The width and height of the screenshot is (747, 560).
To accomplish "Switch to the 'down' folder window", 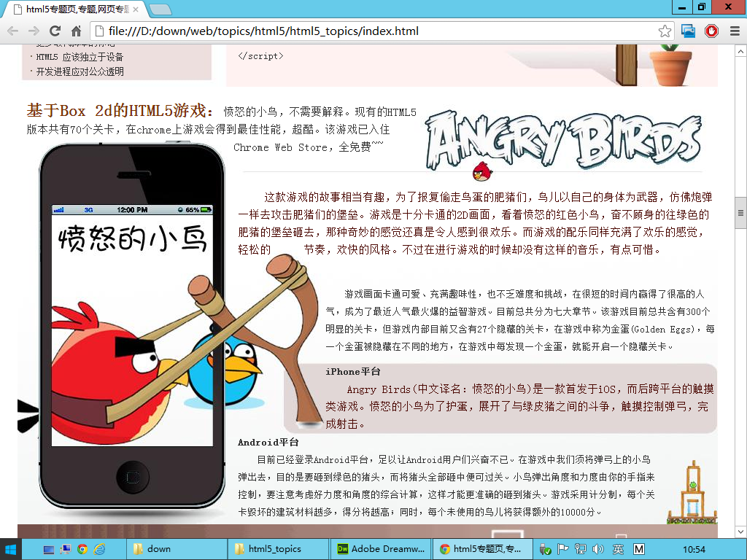I will [177, 549].
